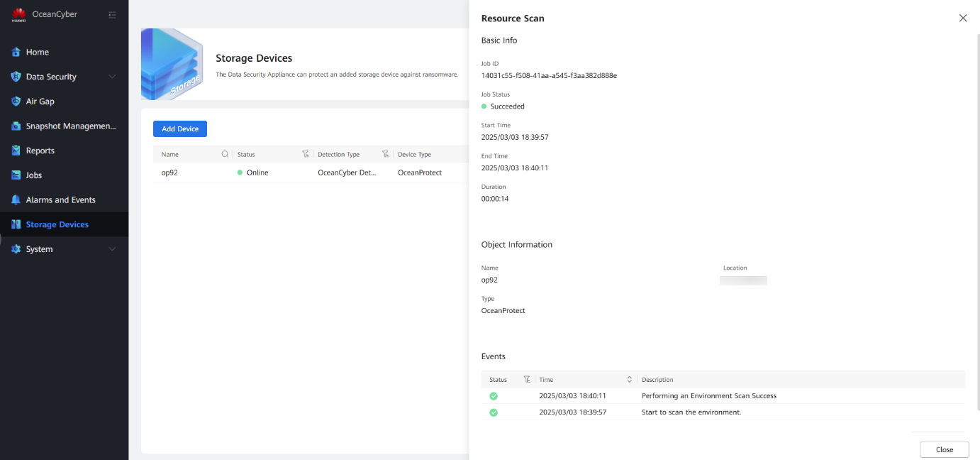Click the Close button in Resource Scan
The image size is (980, 460).
pyautogui.click(x=944, y=449)
